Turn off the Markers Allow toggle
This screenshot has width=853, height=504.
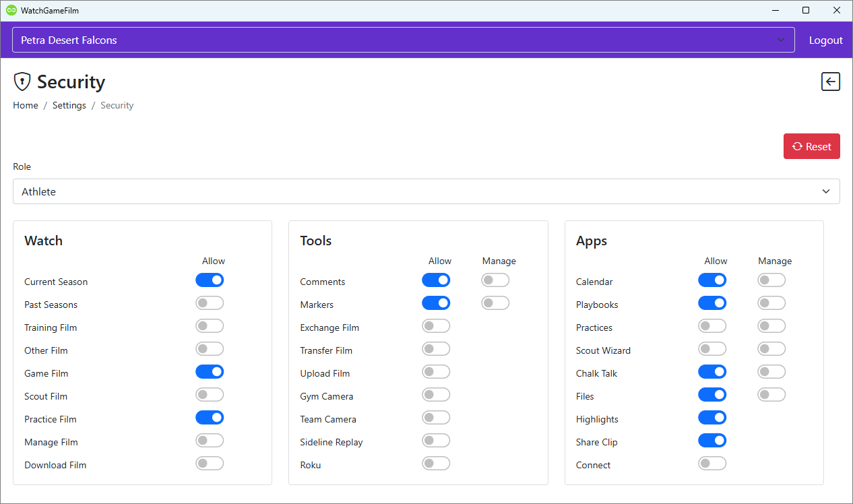coord(436,303)
